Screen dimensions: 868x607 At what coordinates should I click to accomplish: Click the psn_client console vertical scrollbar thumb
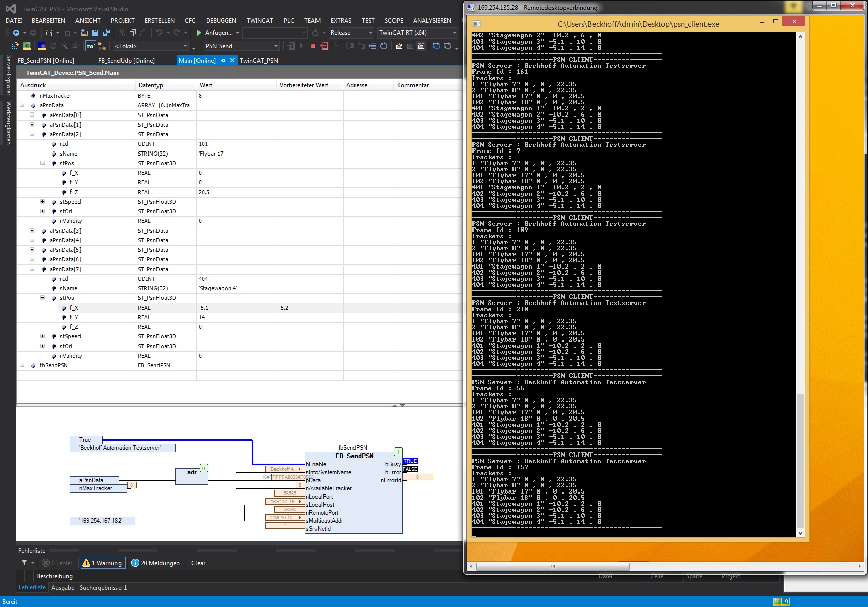(x=800, y=460)
